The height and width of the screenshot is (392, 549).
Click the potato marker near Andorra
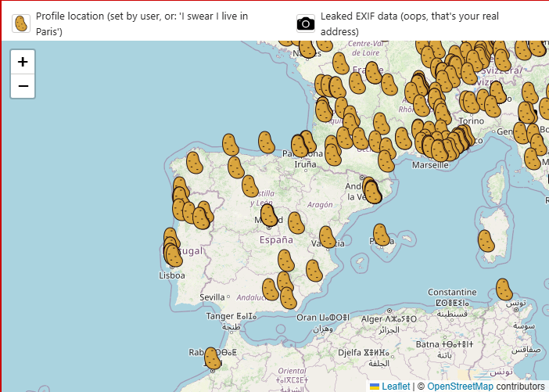coord(373,191)
